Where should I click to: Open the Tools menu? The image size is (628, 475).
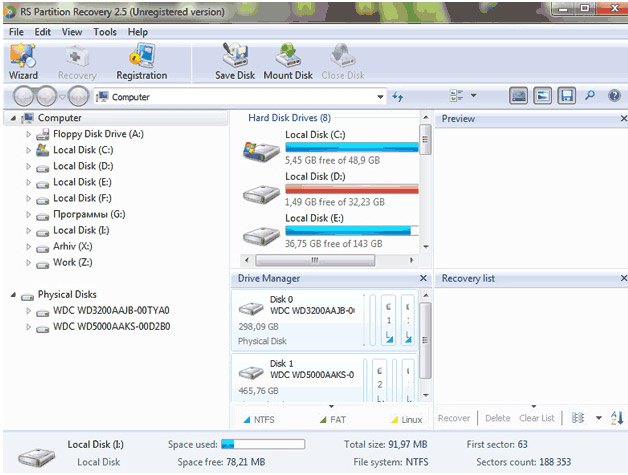click(105, 32)
